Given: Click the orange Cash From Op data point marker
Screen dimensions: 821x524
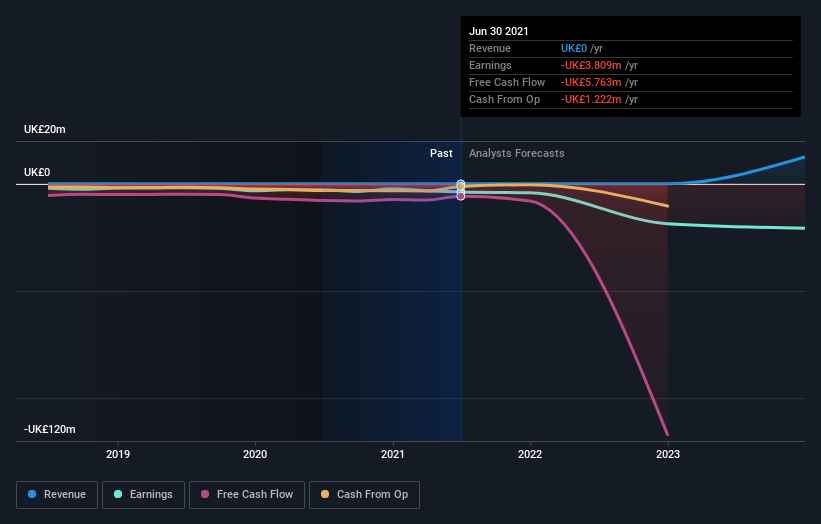Looking at the screenshot, I should [x=461, y=186].
